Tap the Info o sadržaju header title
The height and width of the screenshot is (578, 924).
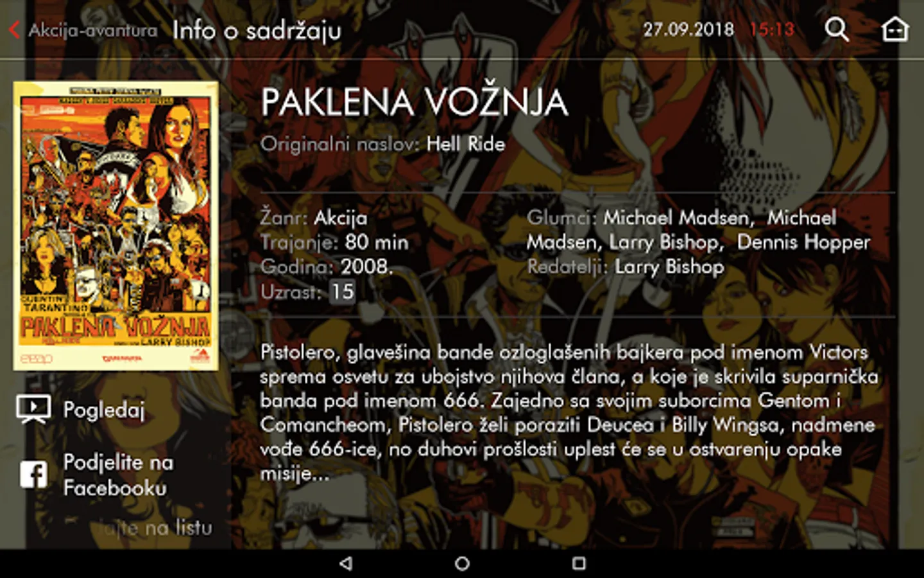point(257,30)
